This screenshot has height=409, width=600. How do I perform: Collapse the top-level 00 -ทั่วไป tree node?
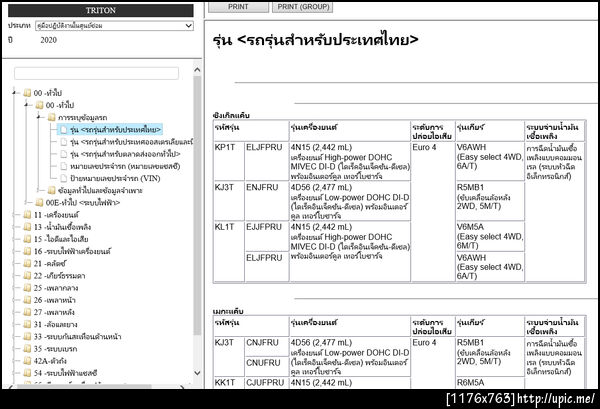pyautogui.click(x=14, y=93)
